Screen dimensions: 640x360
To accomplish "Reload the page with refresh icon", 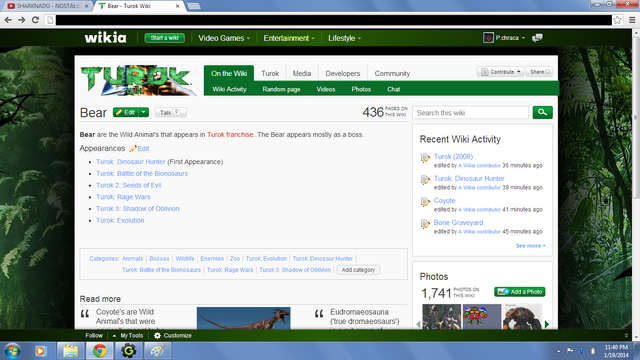I will pos(36,20).
